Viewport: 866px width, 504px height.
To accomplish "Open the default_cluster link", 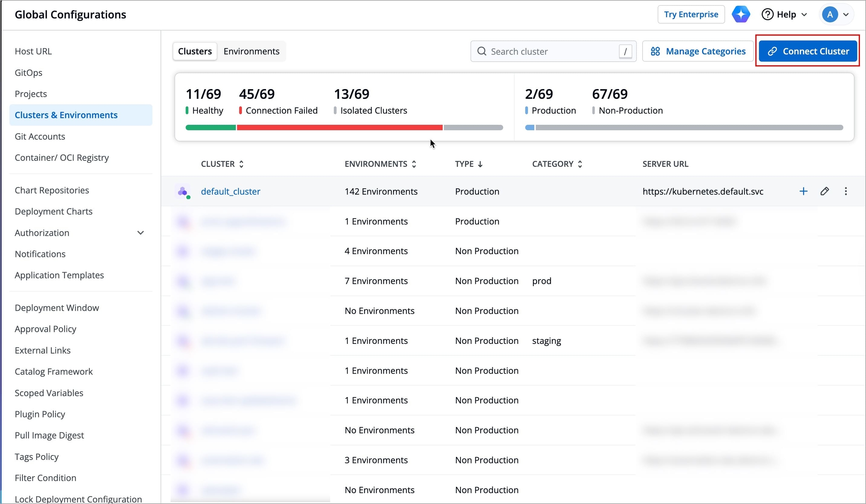I will pyautogui.click(x=230, y=191).
